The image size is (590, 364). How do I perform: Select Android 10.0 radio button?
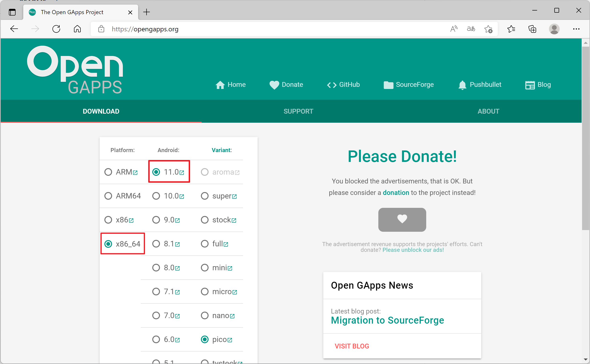pyautogui.click(x=156, y=196)
